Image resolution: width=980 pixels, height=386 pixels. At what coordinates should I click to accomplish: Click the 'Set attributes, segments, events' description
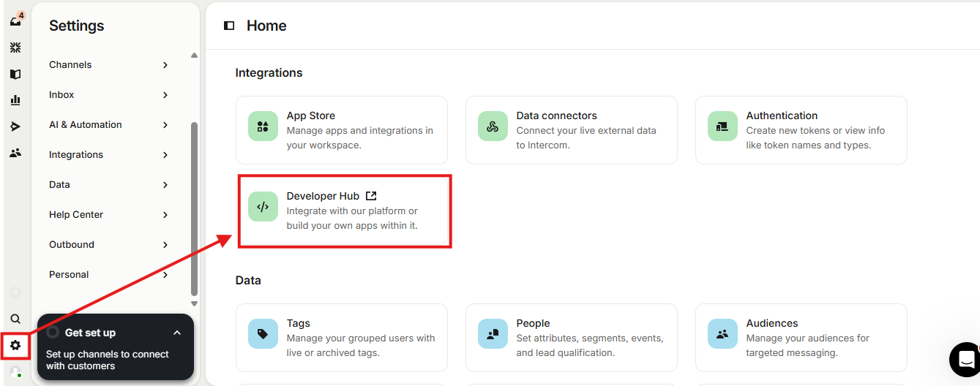click(590, 345)
